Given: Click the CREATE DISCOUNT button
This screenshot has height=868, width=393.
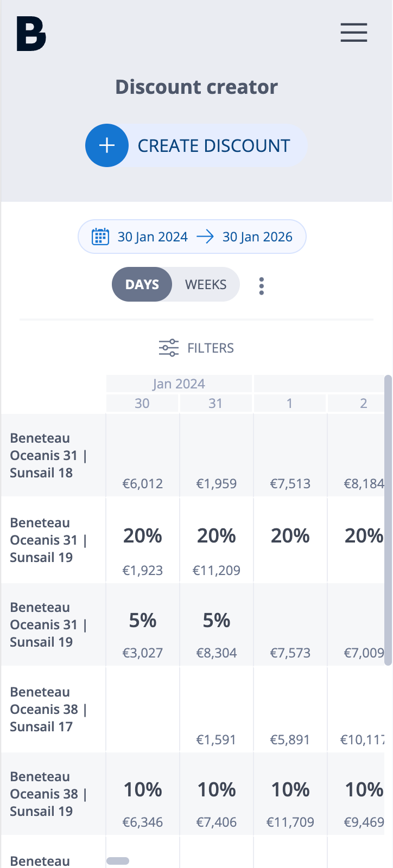Looking at the screenshot, I should [x=196, y=145].
